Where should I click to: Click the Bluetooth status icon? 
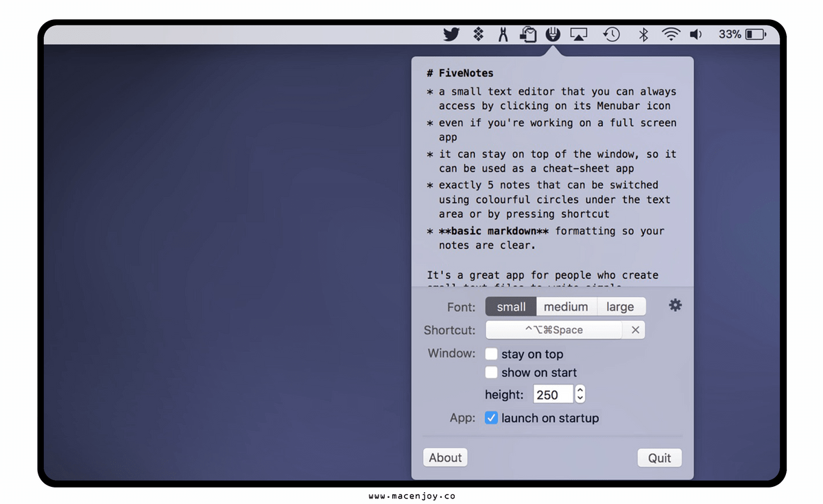pyautogui.click(x=643, y=34)
